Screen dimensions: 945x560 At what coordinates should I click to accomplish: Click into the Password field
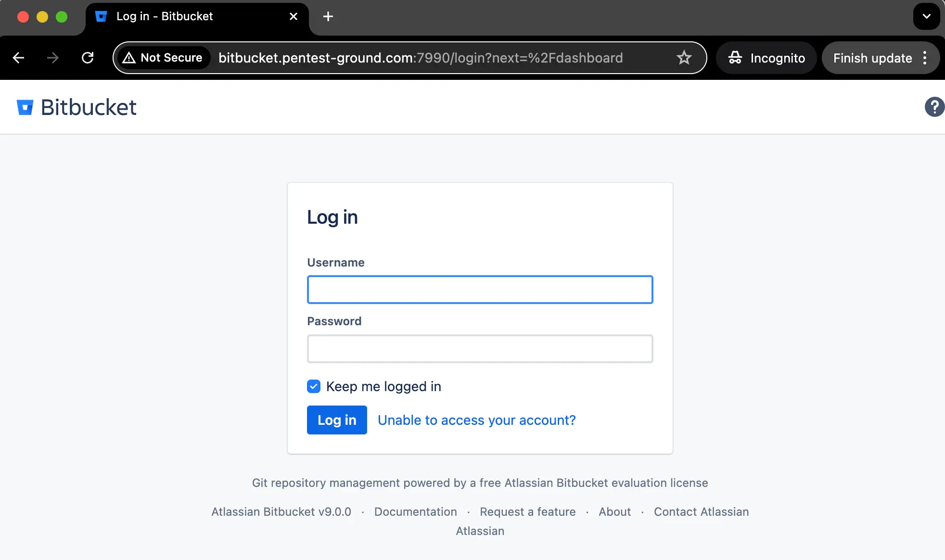tap(480, 348)
